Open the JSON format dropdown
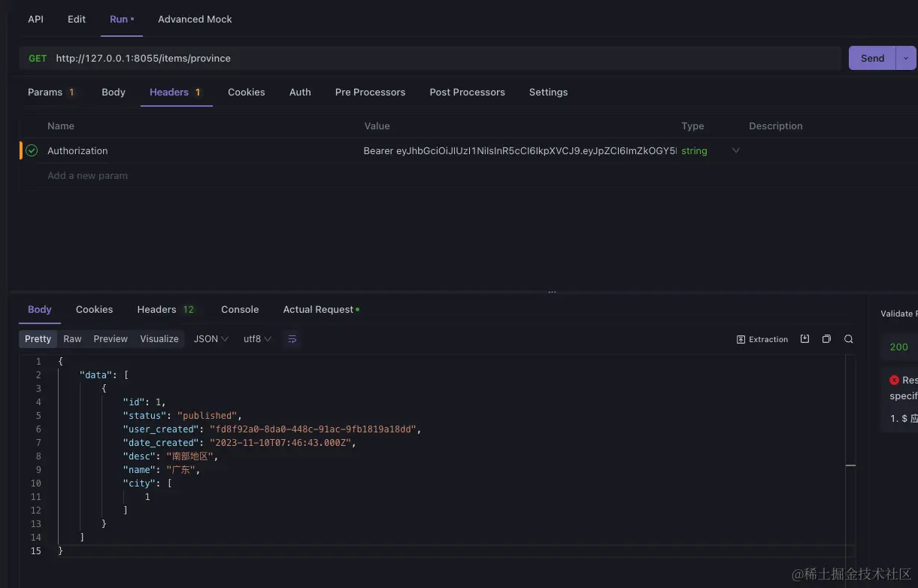Screen dimensions: 918x588 click(x=210, y=338)
